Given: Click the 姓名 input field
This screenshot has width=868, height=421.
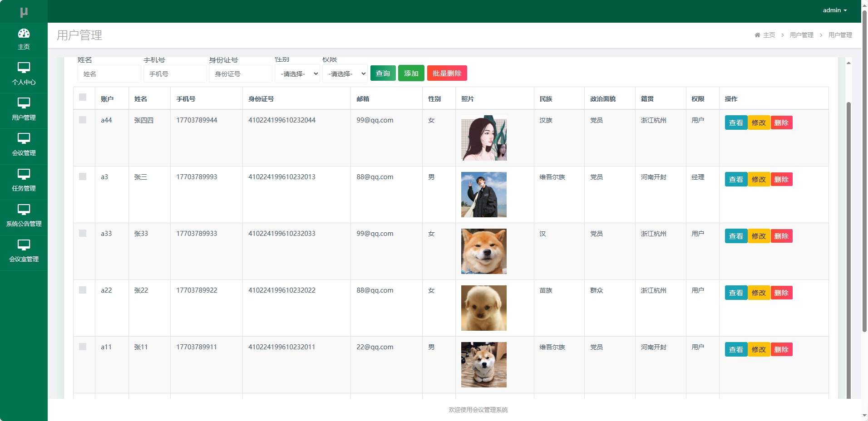Looking at the screenshot, I should (x=109, y=73).
